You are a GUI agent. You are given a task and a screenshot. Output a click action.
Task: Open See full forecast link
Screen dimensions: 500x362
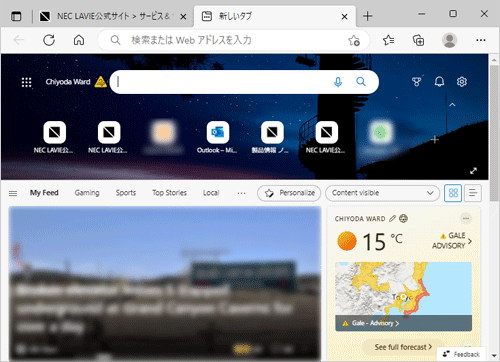[403, 347]
